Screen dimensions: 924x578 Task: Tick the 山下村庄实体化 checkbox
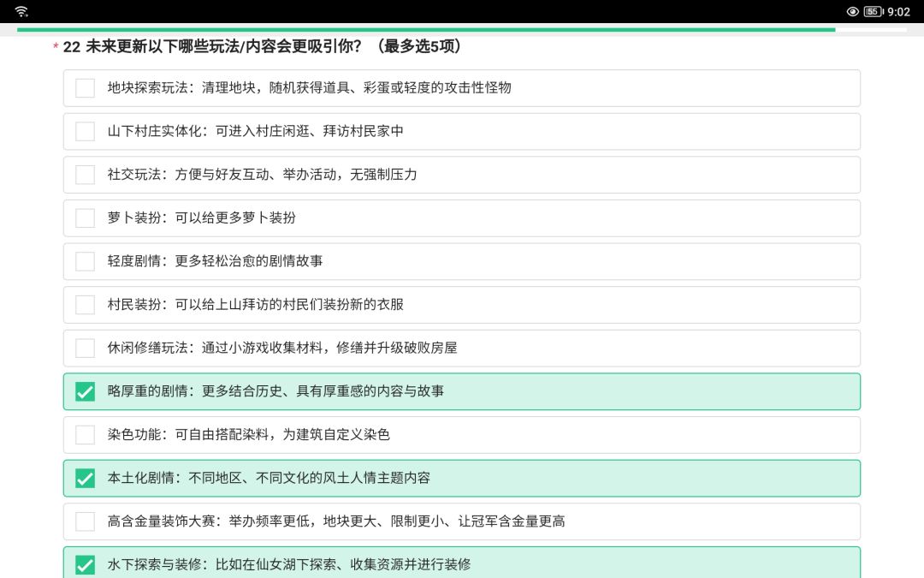85,131
